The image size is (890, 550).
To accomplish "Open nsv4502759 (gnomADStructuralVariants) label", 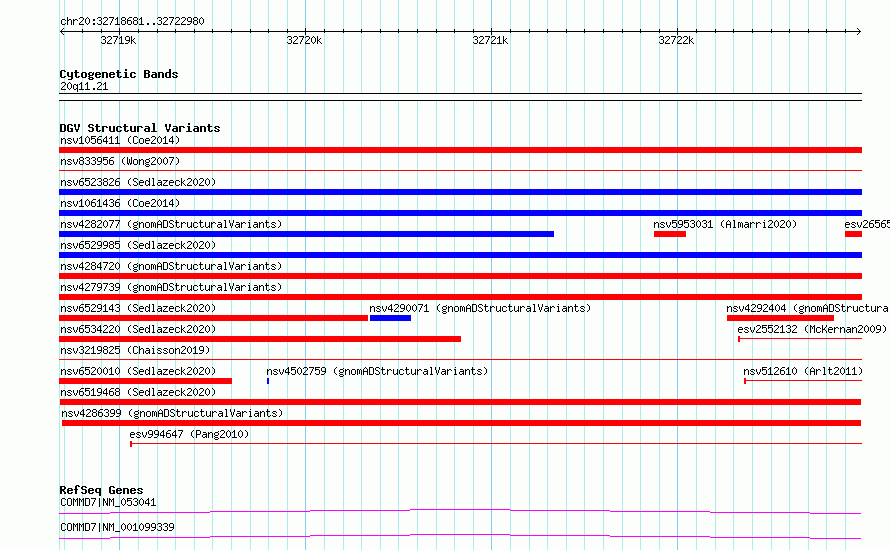I will point(377,371).
